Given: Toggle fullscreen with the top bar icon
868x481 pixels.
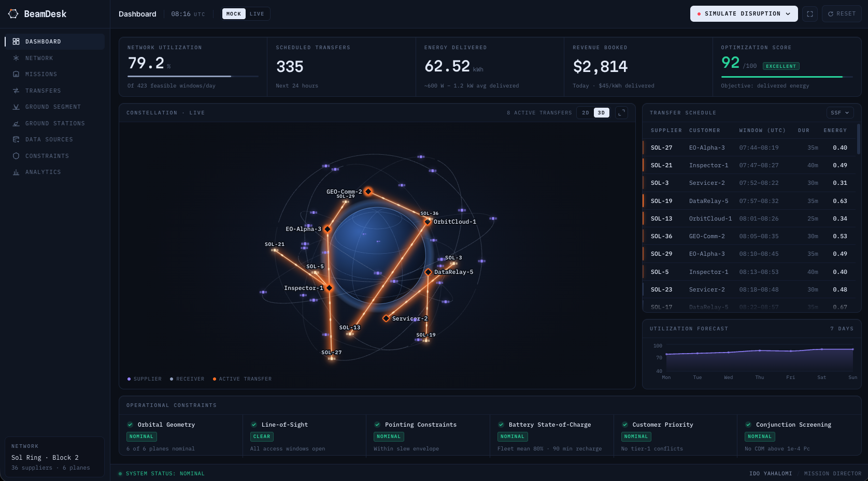Looking at the screenshot, I should click(810, 14).
